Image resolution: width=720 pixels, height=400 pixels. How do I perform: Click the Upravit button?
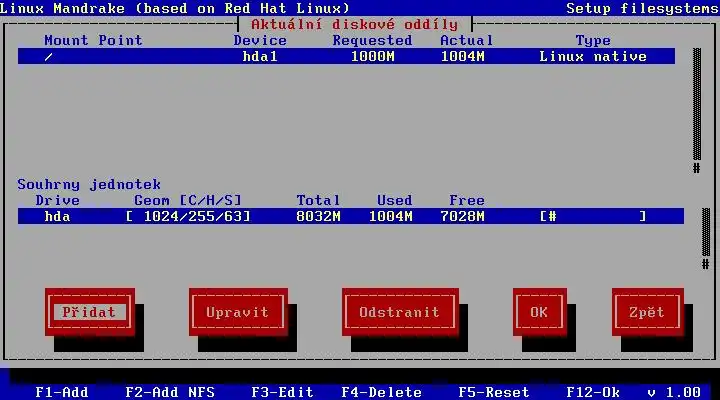[x=238, y=312]
